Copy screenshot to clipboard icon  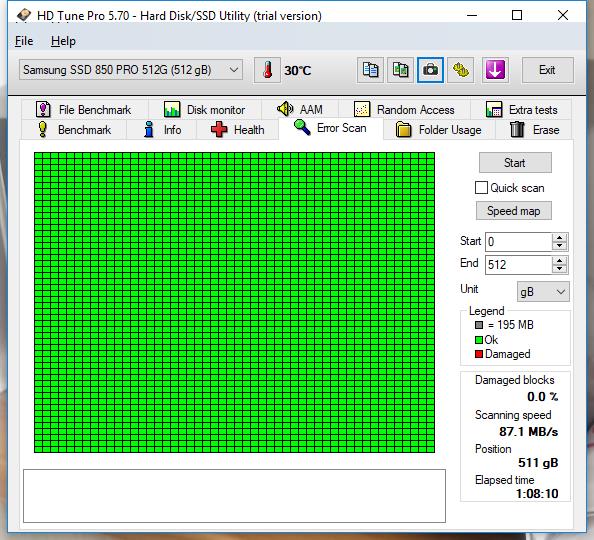click(x=400, y=70)
